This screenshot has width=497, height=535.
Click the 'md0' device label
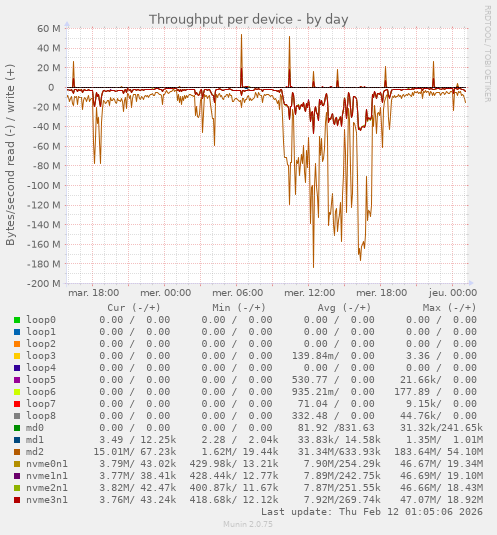click(35, 428)
